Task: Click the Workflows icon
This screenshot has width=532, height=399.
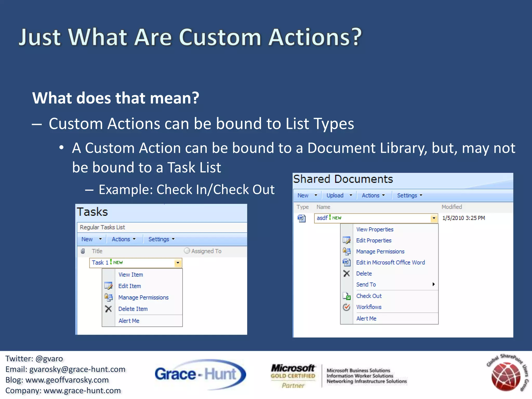Action: point(347,307)
